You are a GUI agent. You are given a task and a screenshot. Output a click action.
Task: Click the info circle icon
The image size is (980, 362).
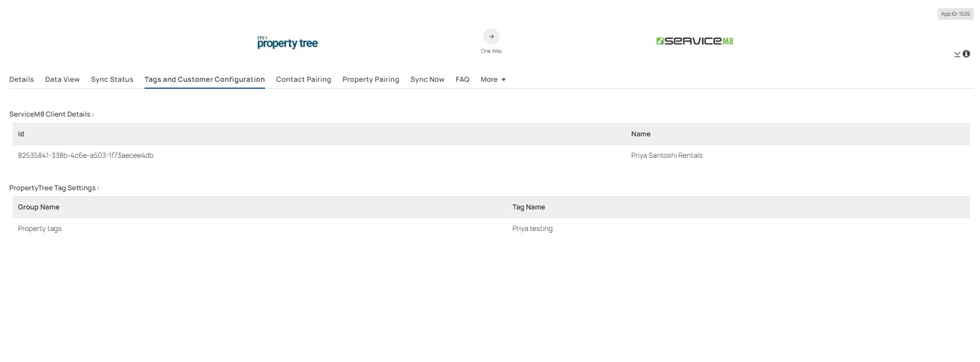coord(966,53)
